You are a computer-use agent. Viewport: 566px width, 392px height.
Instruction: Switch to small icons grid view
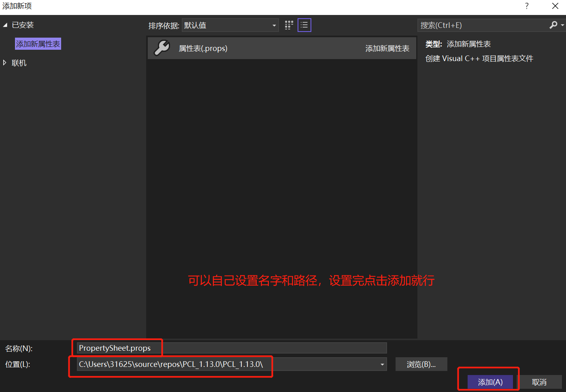[289, 25]
